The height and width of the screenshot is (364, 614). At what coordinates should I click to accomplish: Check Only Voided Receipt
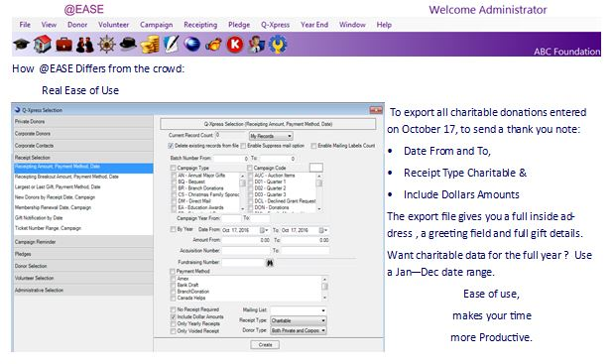tap(173, 331)
